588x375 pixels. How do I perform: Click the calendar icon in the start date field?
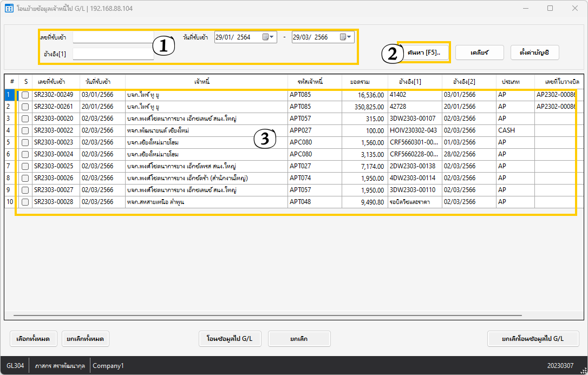point(265,37)
